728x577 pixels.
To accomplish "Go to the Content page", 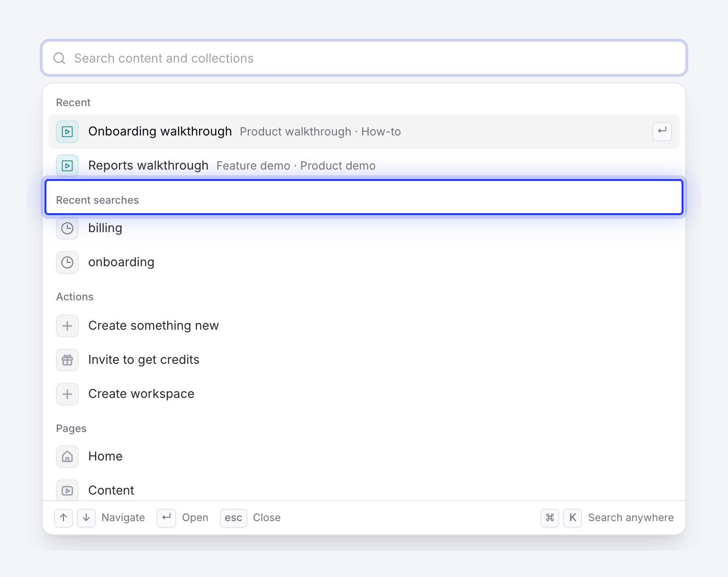I will (x=364, y=487).
